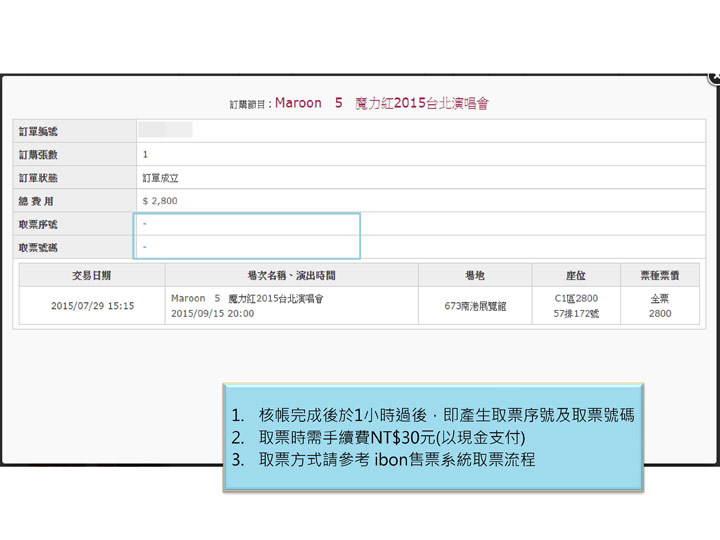Select the 訂單成立 status text

[160, 178]
